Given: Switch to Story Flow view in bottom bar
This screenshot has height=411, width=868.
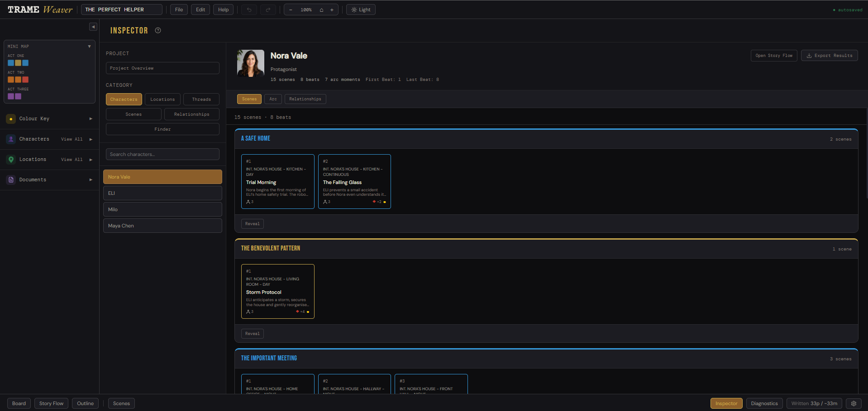Looking at the screenshot, I should [x=51, y=403].
